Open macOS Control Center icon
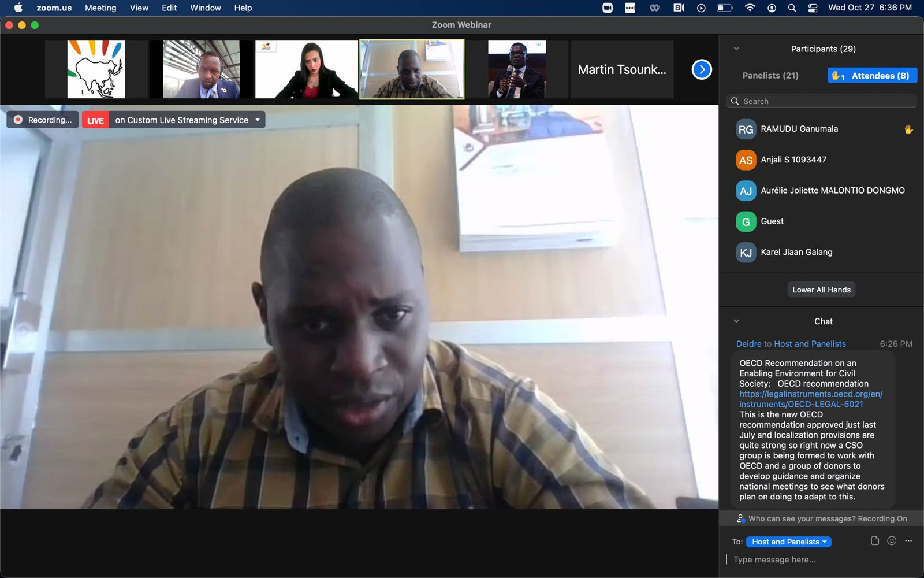 pyautogui.click(x=813, y=8)
